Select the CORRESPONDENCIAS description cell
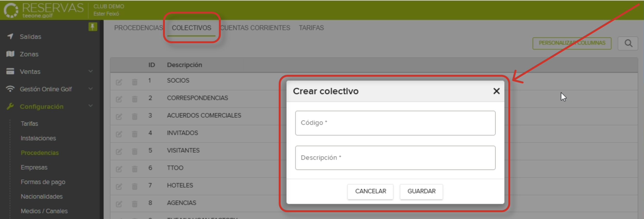The width and height of the screenshot is (644, 219). tap(197, 98)
